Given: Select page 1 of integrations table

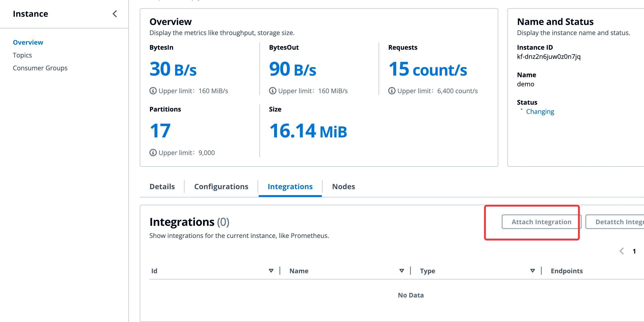Looking at the screenshot, I should [634, 251].
